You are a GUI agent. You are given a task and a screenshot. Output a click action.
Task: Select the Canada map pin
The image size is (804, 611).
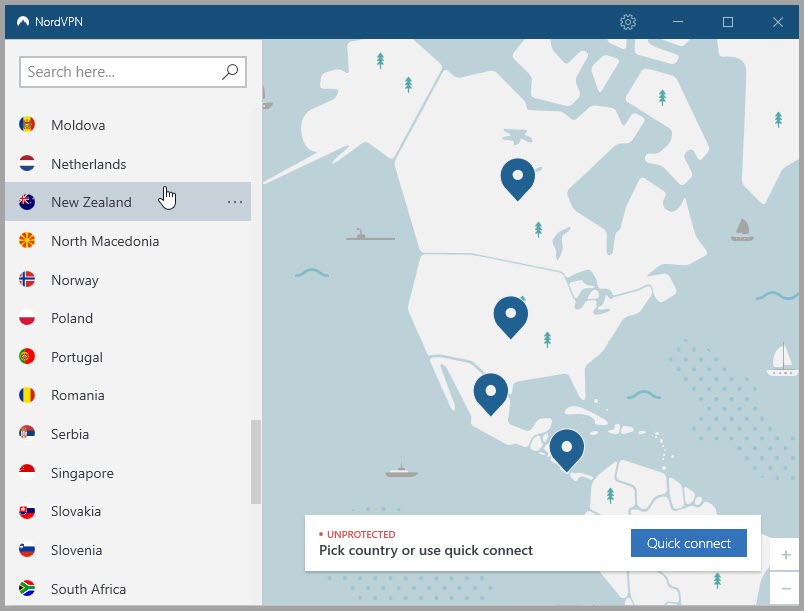pyautogui.click(x=518, y=179)
